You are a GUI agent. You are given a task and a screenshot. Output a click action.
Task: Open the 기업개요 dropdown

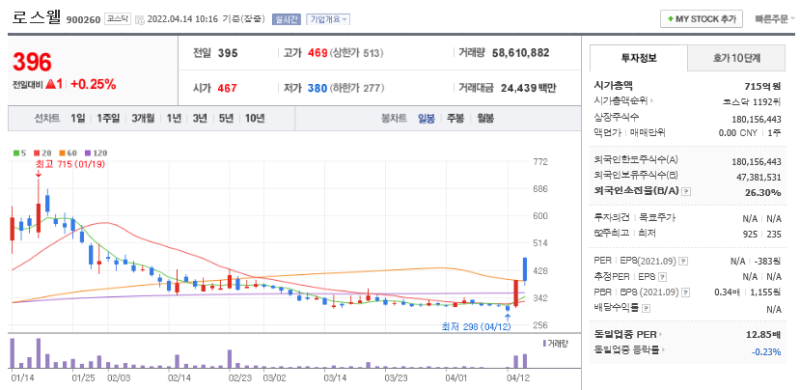328,19
